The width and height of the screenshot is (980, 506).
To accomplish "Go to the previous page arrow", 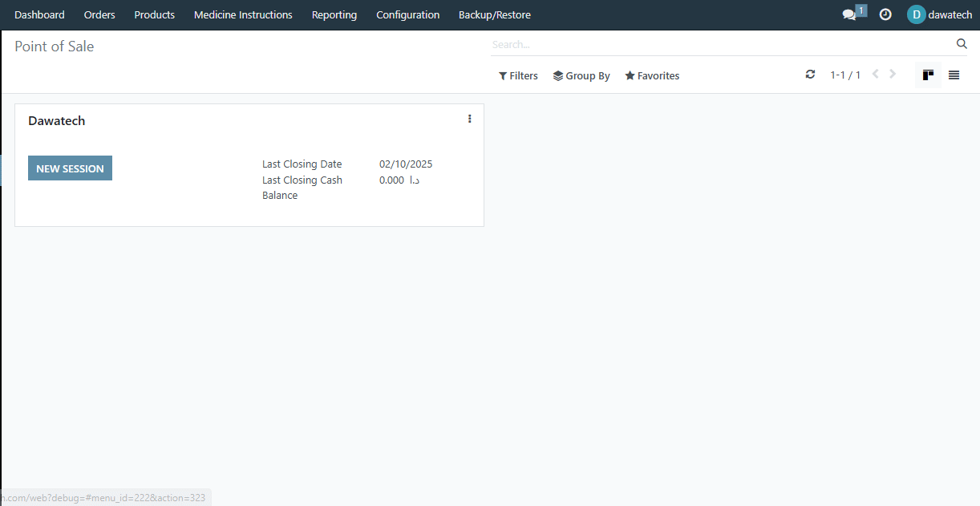I will (x=875, y=75).
